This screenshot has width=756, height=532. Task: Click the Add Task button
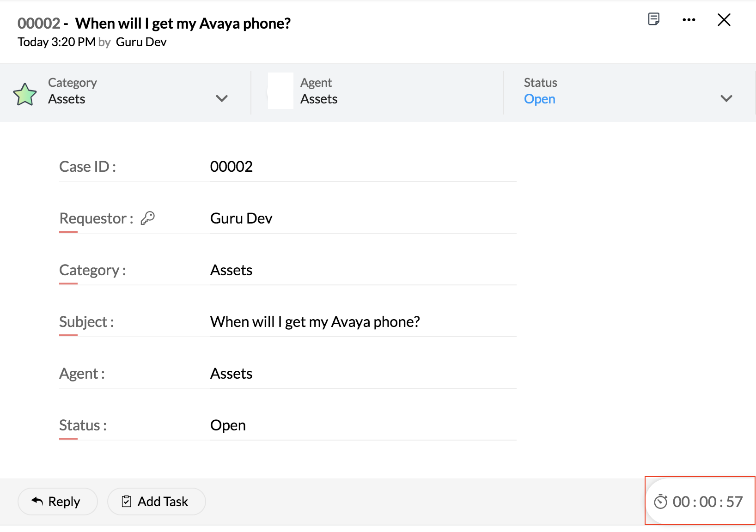(157, 501)
